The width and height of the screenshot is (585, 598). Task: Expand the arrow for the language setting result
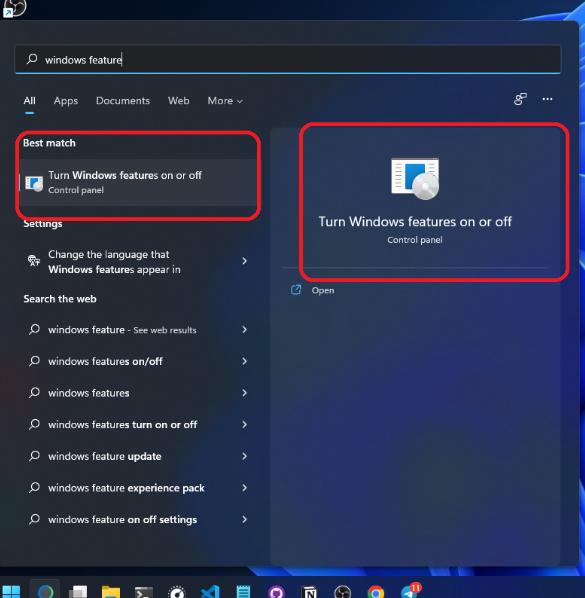(x=244, y=261)
